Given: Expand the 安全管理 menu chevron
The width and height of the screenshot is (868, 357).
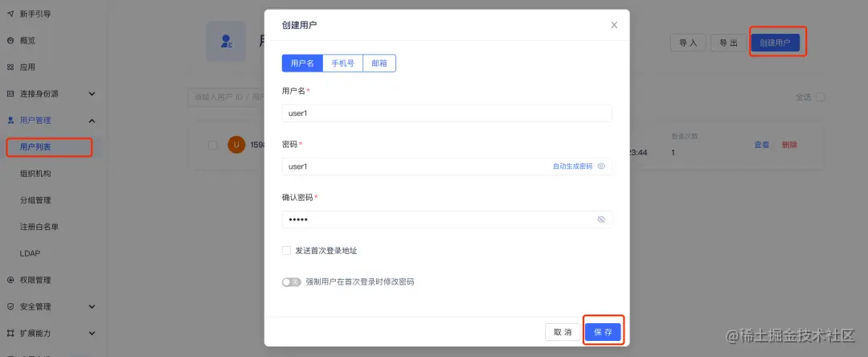Looking at the screenshot, I should [92, 306].
